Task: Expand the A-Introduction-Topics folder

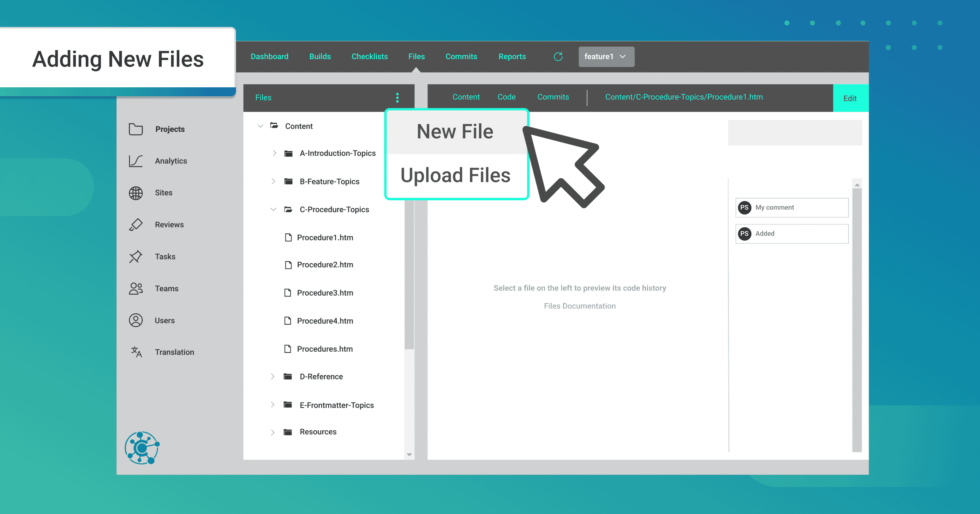Action: click(x=274, y=153)
